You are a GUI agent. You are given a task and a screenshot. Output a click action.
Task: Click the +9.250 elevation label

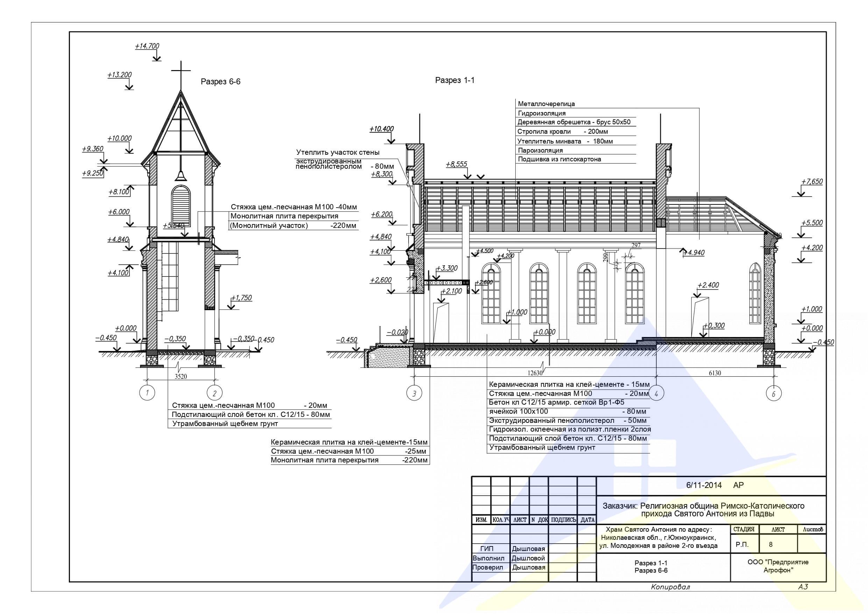point(93,173)
